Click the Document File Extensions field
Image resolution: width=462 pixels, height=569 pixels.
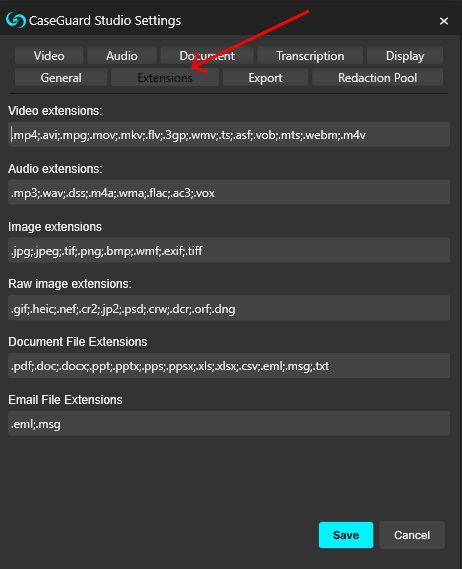click(x=229, y=366)
